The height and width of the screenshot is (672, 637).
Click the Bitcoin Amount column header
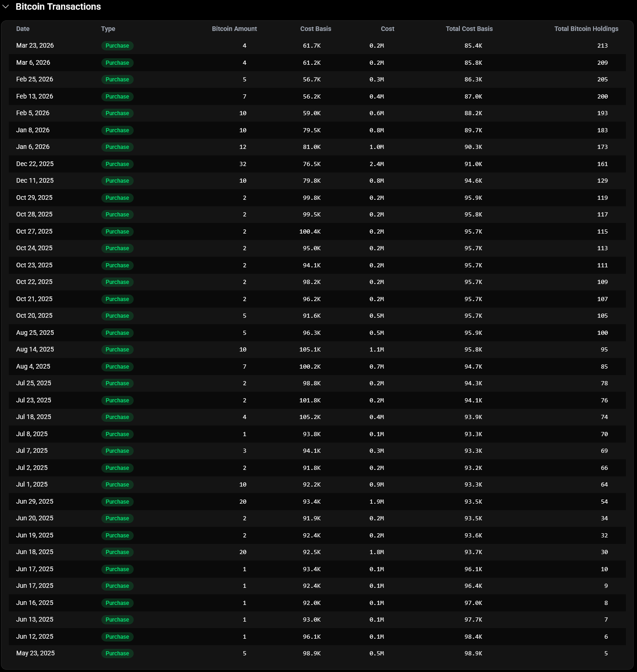pos(234,29)
